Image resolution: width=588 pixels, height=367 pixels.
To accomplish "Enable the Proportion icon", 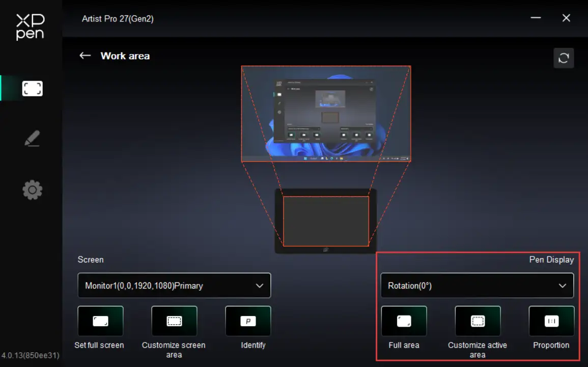I will (x=551, y=321).
